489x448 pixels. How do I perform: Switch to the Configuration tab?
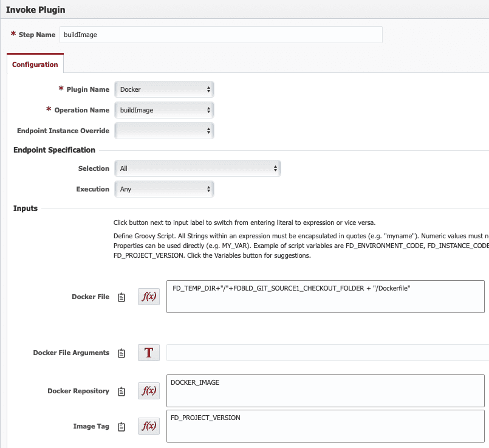tap(35, 64)
